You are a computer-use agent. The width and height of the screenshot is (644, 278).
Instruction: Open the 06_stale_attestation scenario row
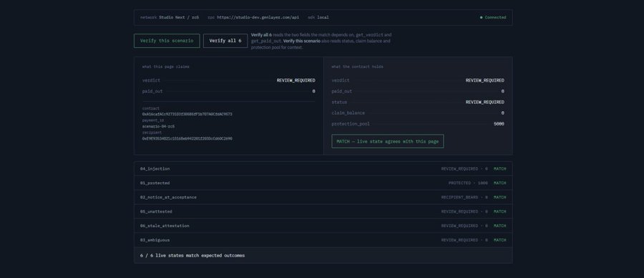[323, 226]
